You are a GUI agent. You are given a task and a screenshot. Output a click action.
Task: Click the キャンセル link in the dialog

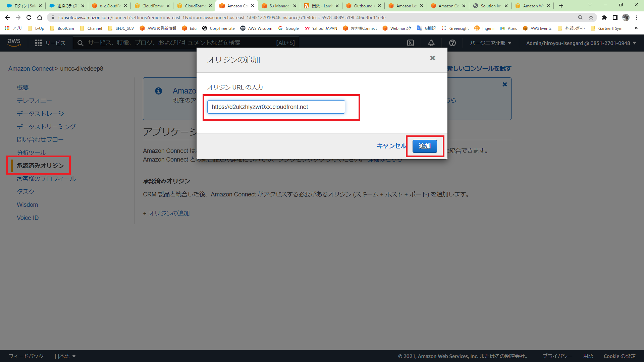point(391,146)
